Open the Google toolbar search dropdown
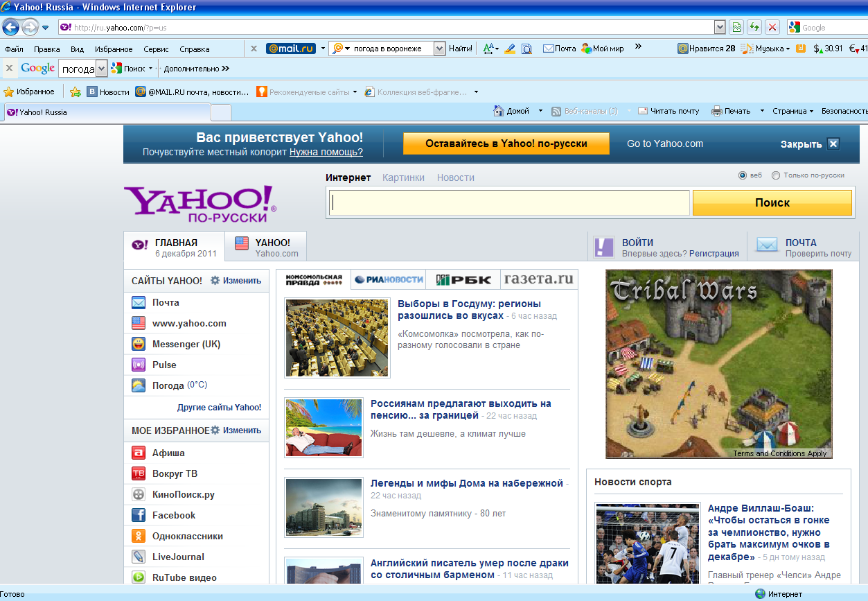The width and height of the screenshot is (868, 601). coord(101,69)
